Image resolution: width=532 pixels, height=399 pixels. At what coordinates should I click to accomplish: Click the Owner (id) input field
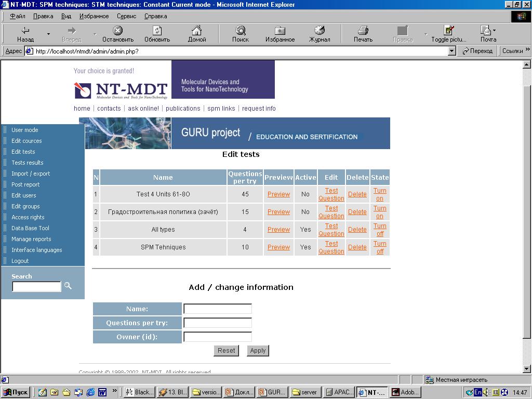point(218,337)
